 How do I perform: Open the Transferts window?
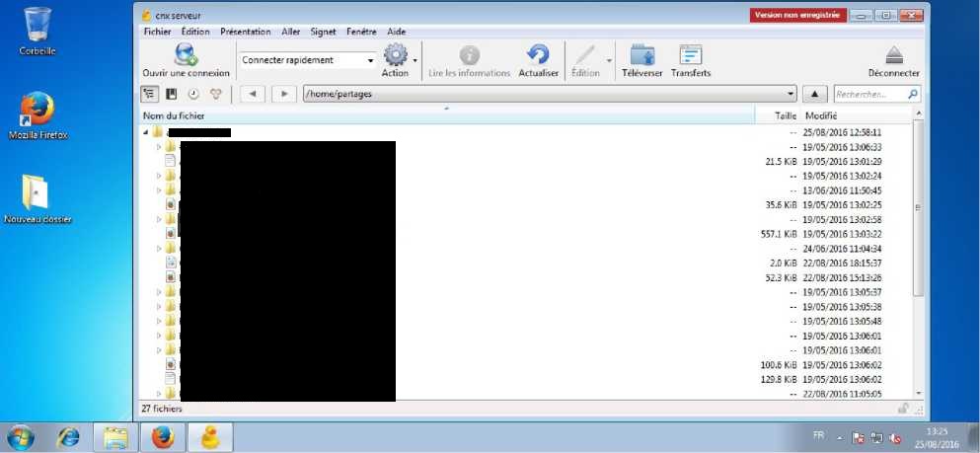[690, 55]
